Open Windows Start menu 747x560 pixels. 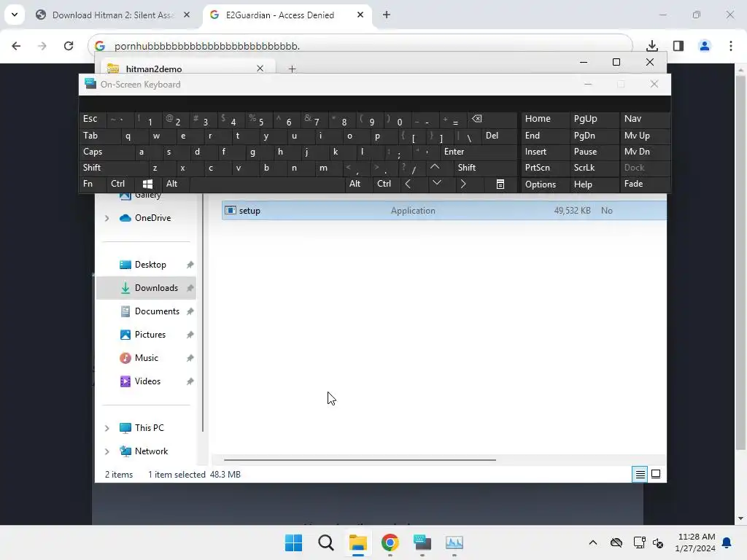293,542
